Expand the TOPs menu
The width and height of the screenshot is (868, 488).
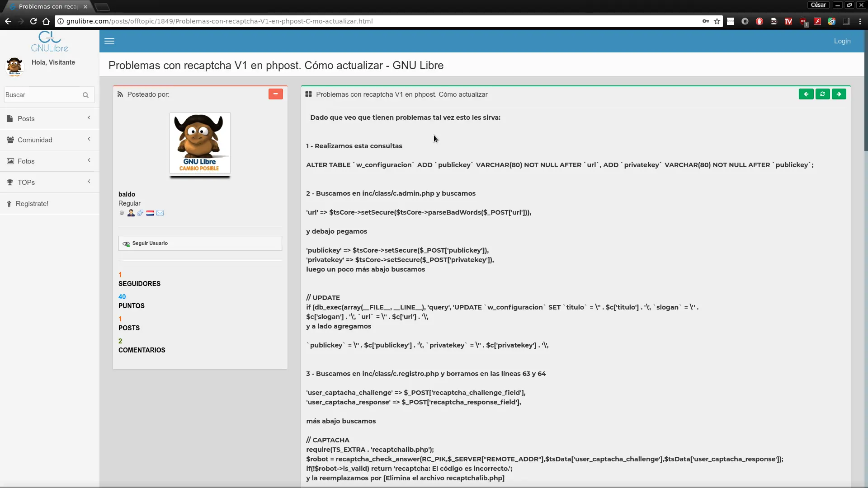point(50,183)
